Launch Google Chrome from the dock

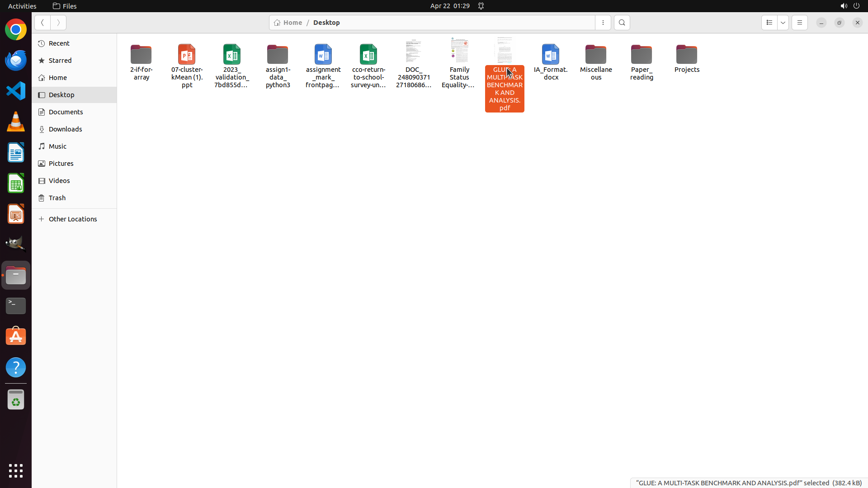coord(16,30)
